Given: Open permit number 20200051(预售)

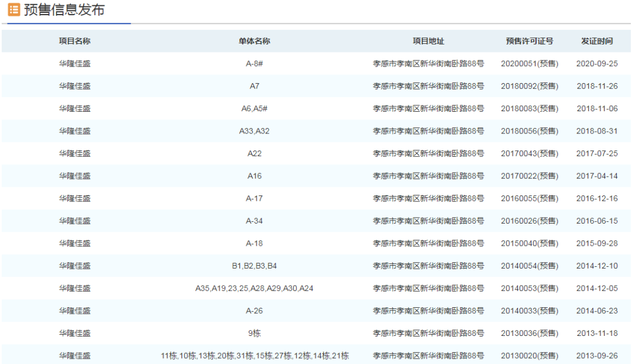Looking at the screenshot, I should coord(529,64).
